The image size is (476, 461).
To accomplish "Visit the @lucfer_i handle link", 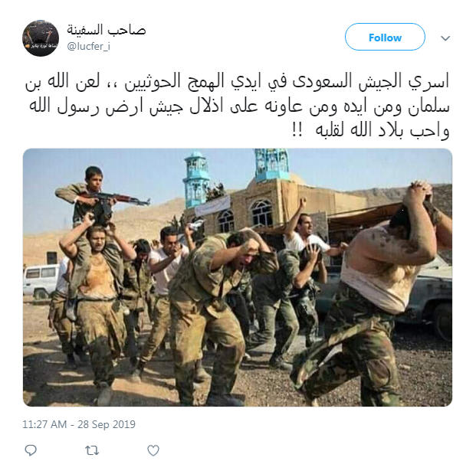I will [x=88, y=47].
